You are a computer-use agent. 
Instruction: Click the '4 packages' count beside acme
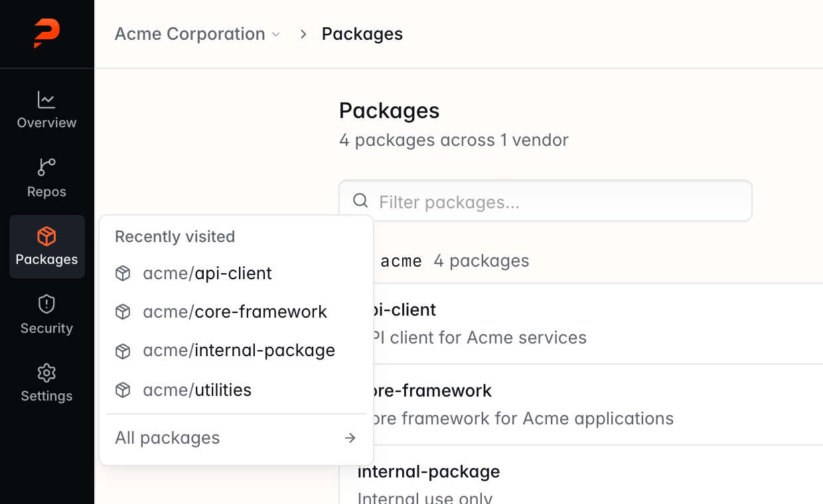click(x=482, y=261)
